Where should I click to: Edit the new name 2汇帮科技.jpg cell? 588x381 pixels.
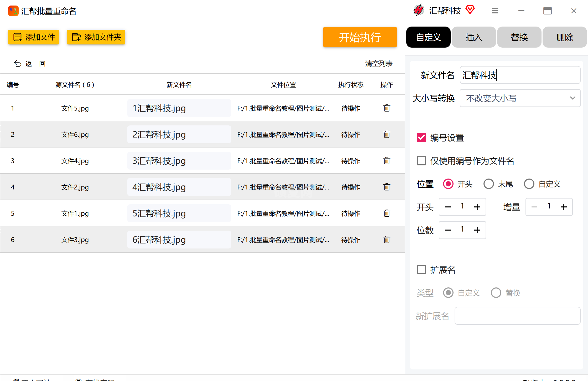tap(179, 134)
